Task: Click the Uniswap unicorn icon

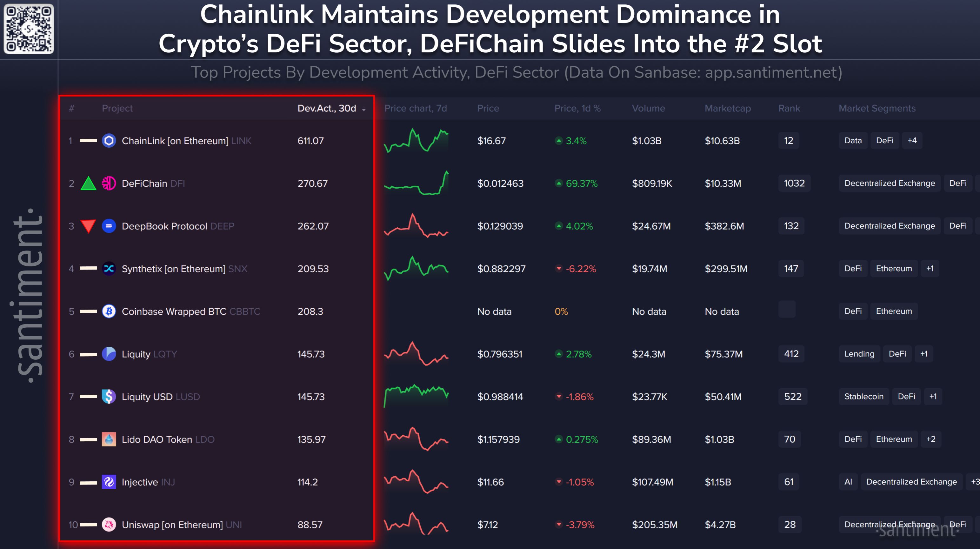Action: coord(109,524)
